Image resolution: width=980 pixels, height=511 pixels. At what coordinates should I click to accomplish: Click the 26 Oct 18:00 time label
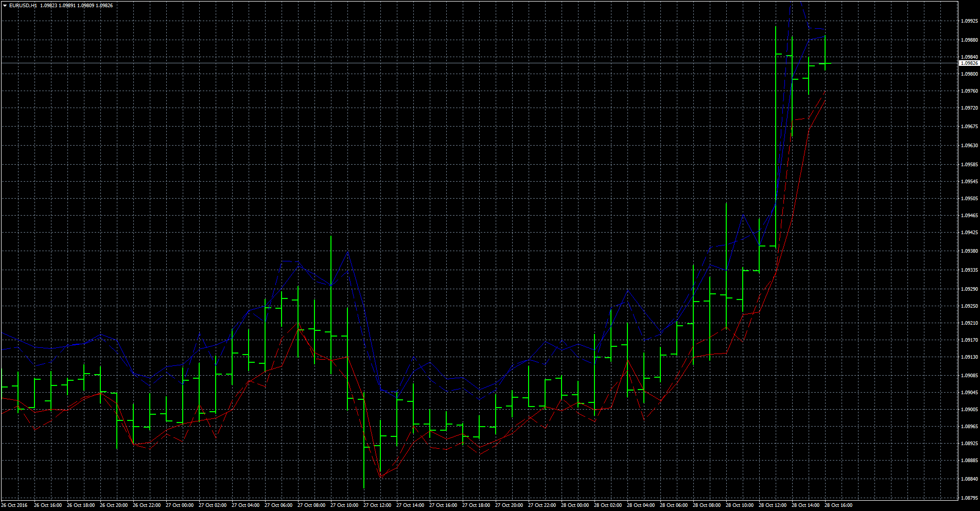click(81, 505)
